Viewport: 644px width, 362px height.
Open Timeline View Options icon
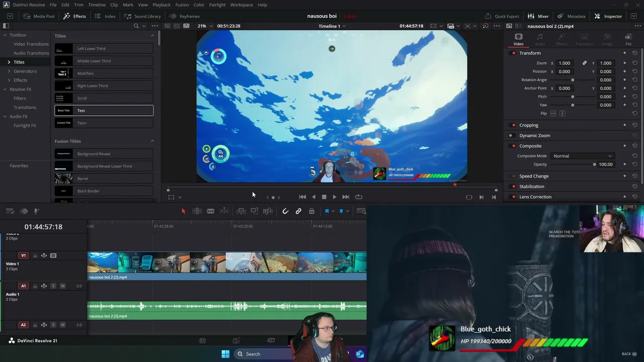click(10, 211)
